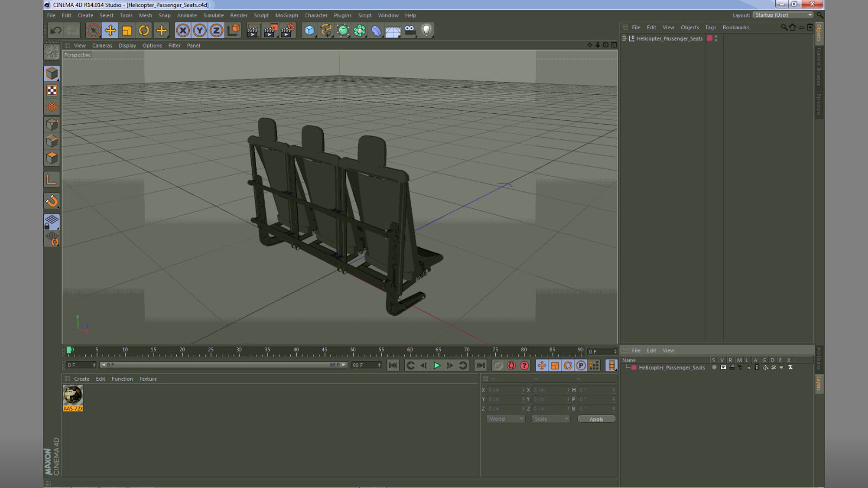868x488 pixels.
Task: Open the material manager Texture menu
Action: point(148,379)
